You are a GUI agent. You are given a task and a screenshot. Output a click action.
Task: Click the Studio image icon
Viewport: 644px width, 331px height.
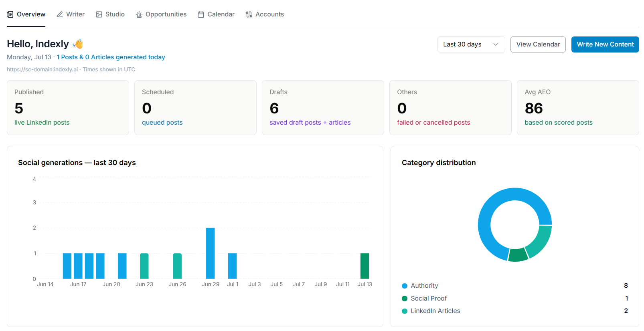(99, 14)
